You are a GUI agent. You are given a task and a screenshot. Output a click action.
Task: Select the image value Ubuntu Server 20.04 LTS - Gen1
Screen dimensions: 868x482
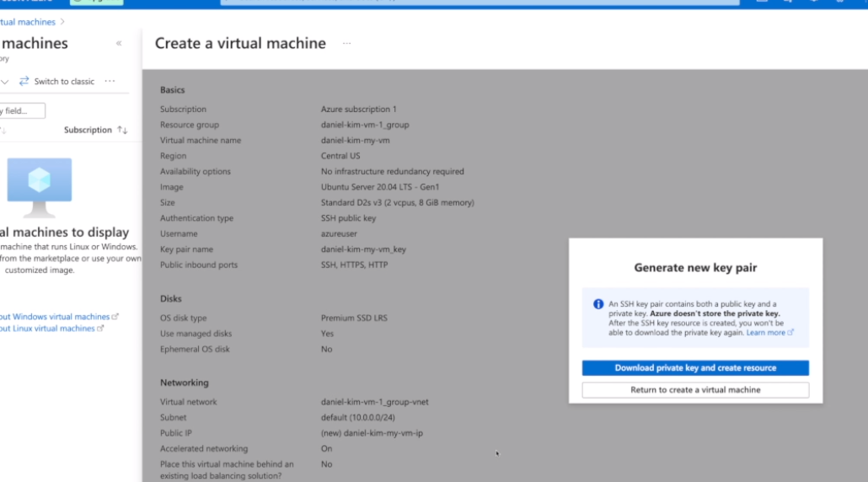(x=380, y=187)
